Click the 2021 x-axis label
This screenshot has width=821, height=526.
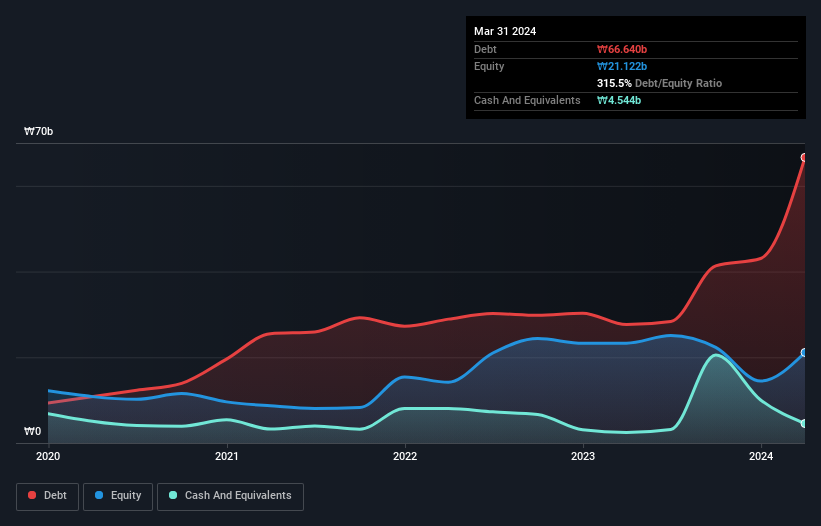(227, 456)
